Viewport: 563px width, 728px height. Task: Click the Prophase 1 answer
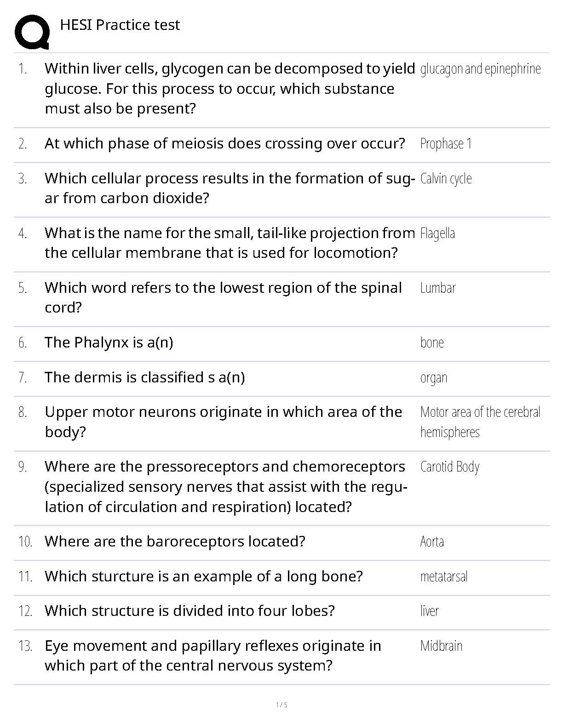click(446, 144)
